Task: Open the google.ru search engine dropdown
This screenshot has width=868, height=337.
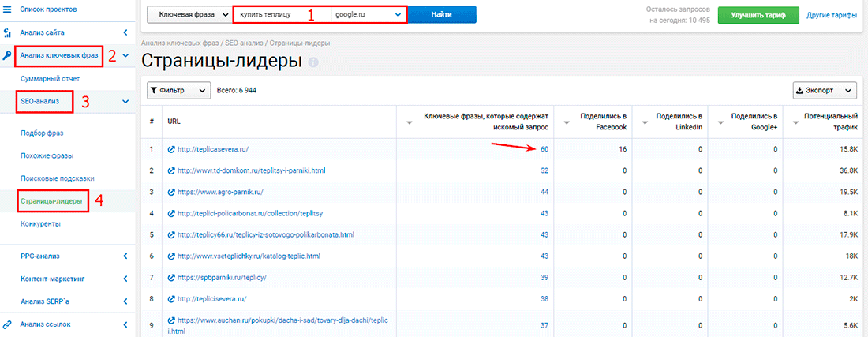Action: point(369,15)
